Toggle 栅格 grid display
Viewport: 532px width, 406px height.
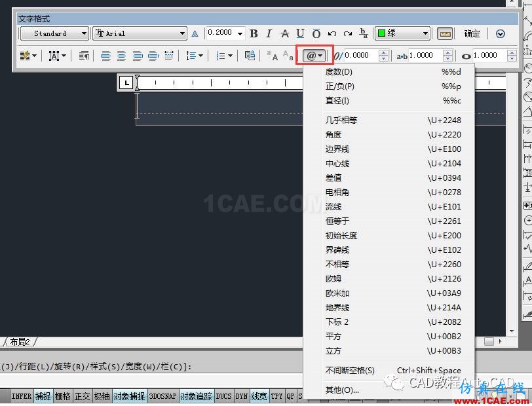tap(63, 396)
